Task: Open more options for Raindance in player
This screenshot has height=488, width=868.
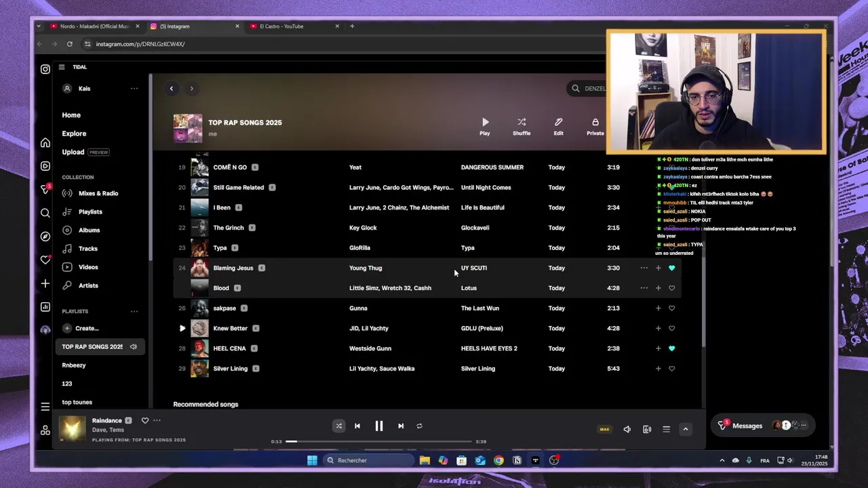Action: pos(157,420)
